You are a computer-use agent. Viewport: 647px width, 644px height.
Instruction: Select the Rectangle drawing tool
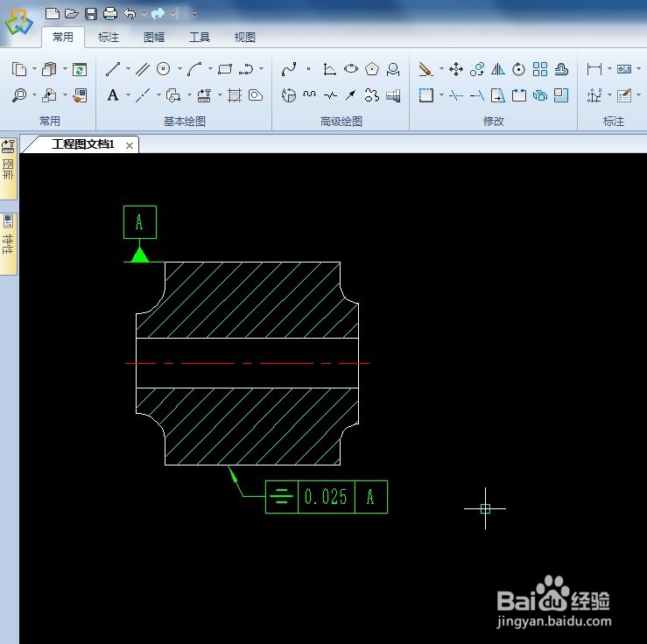(225, 69)
